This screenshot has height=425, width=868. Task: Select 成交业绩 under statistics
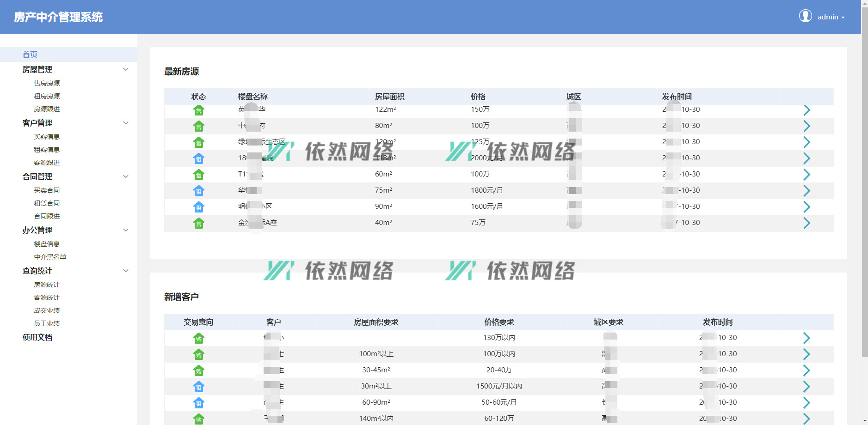pyautogui.click(x=47, y=310)
